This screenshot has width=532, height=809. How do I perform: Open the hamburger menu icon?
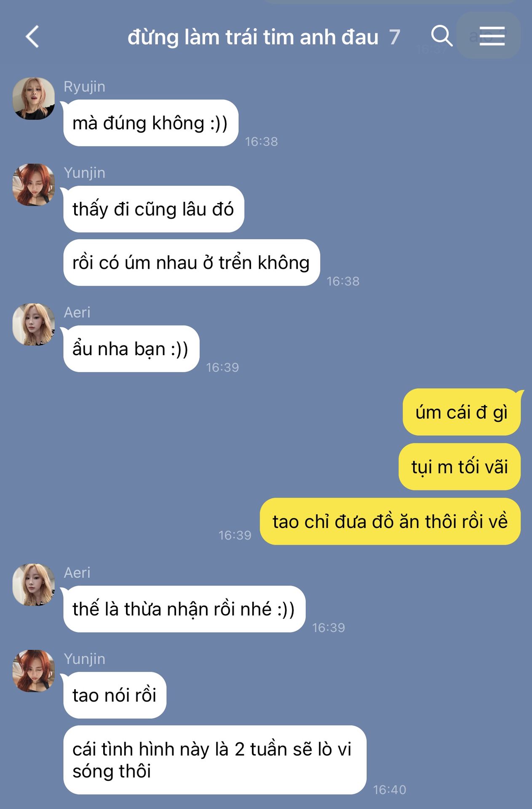tap(492, 36)
